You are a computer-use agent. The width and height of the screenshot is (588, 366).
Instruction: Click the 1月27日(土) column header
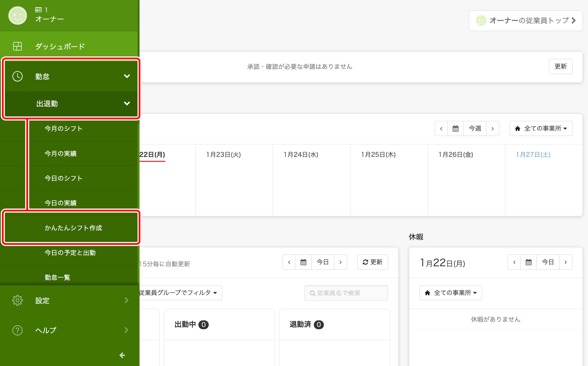(x=533, y=155)
